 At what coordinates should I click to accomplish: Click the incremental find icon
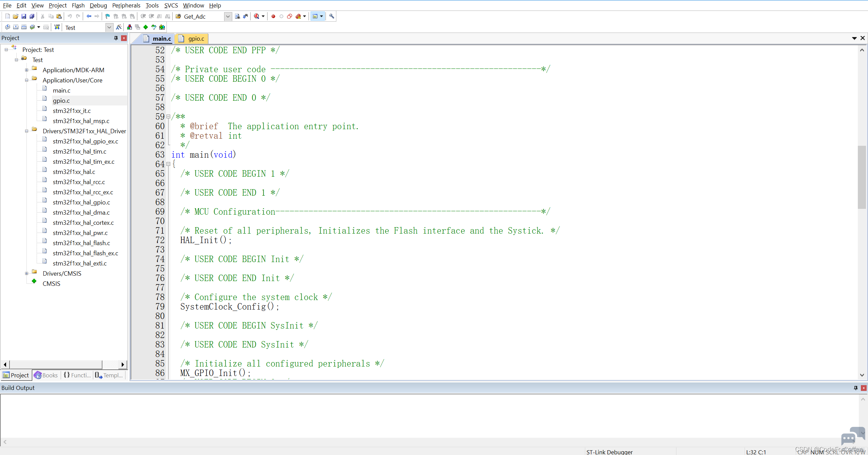245,16
